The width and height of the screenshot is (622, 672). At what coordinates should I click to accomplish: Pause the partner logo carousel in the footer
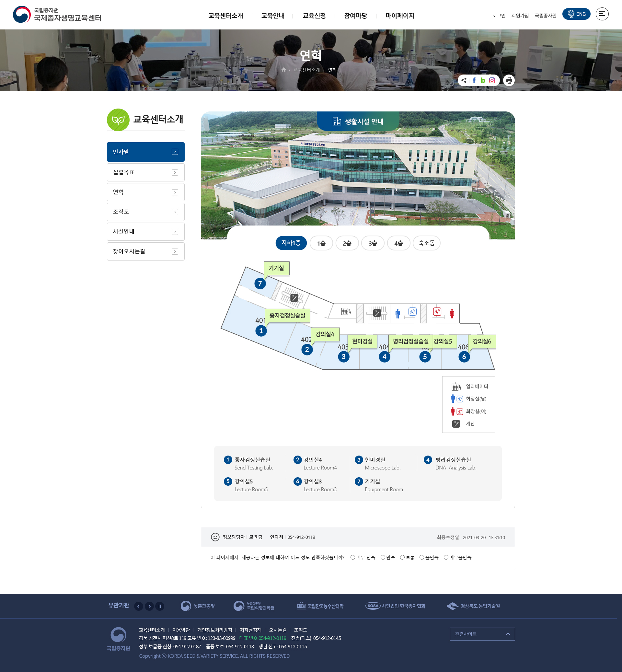pos(159,606)
